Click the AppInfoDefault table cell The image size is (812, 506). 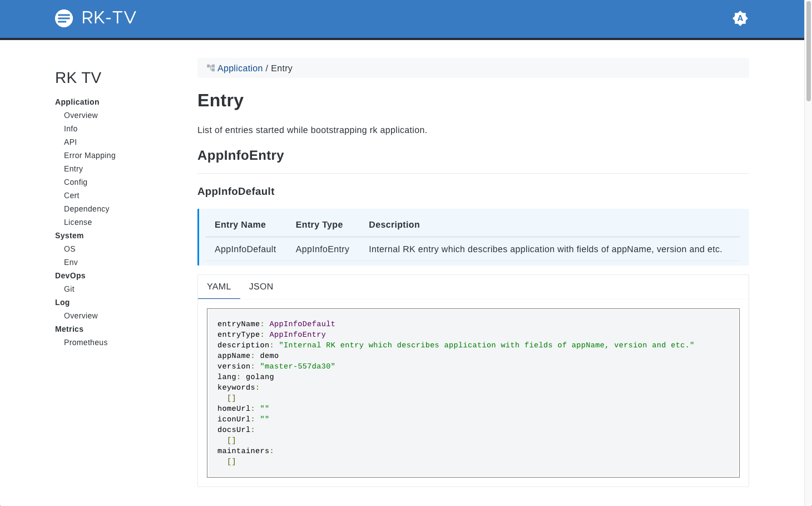point(245,249)
